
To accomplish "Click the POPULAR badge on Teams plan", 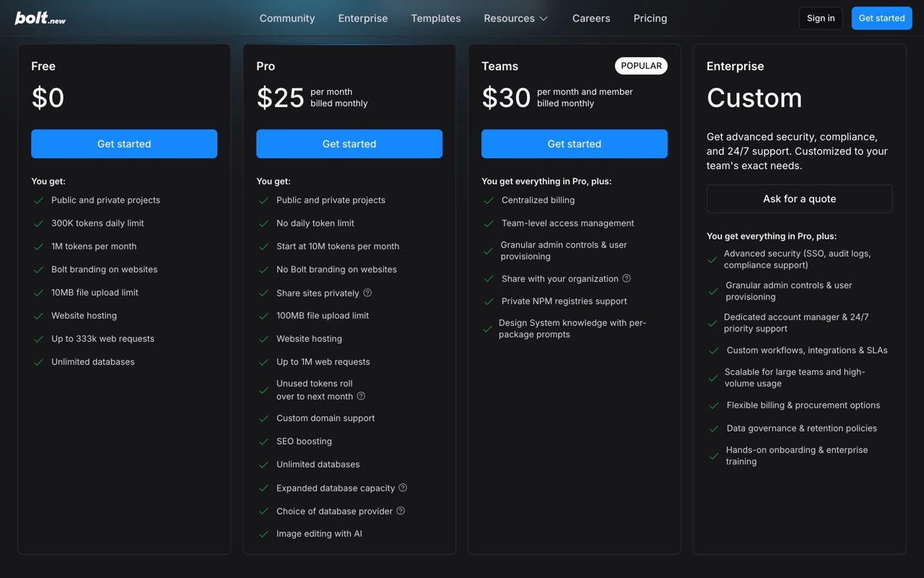I will click(x=641, y=66).
